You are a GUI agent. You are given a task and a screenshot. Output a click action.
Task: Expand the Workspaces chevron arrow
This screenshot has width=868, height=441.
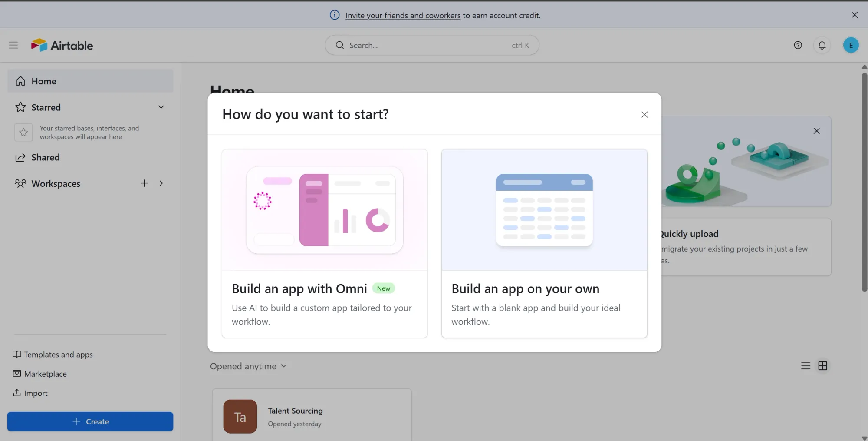161,183
